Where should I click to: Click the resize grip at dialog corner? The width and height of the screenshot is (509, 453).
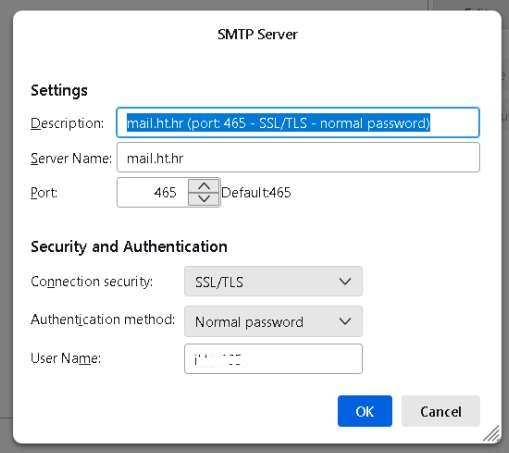tap(492, 434)
